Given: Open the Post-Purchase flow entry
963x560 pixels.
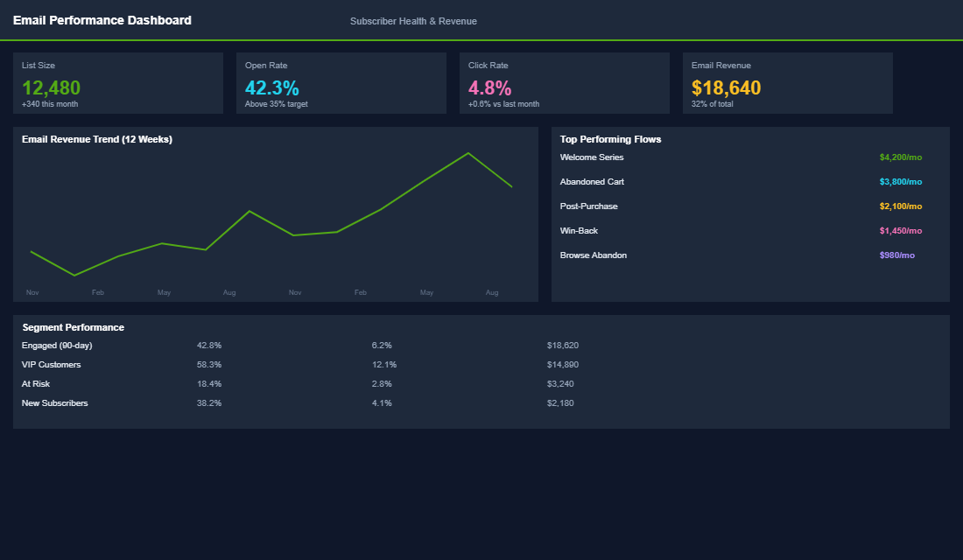Looking at the screenshot, I should 589,206.
